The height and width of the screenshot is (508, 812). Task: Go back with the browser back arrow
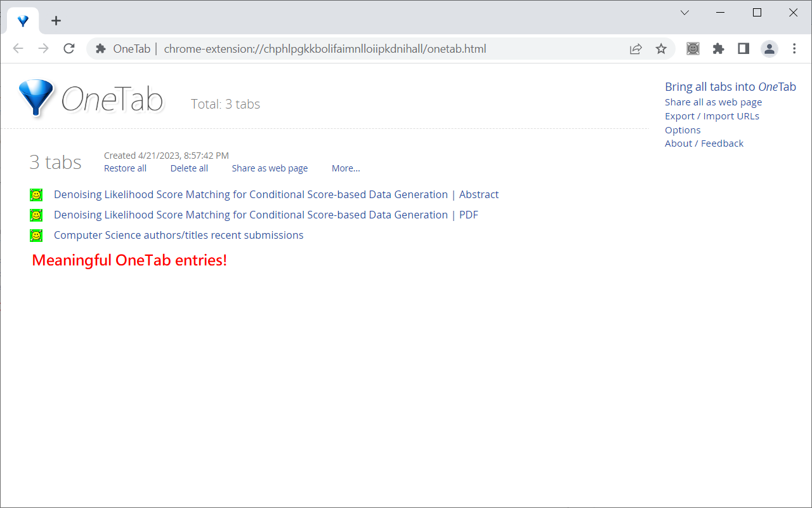18,49
